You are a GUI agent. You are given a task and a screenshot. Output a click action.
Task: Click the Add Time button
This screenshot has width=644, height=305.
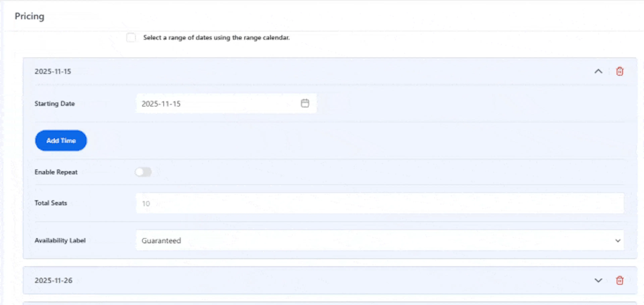click(x=61, y=140)
